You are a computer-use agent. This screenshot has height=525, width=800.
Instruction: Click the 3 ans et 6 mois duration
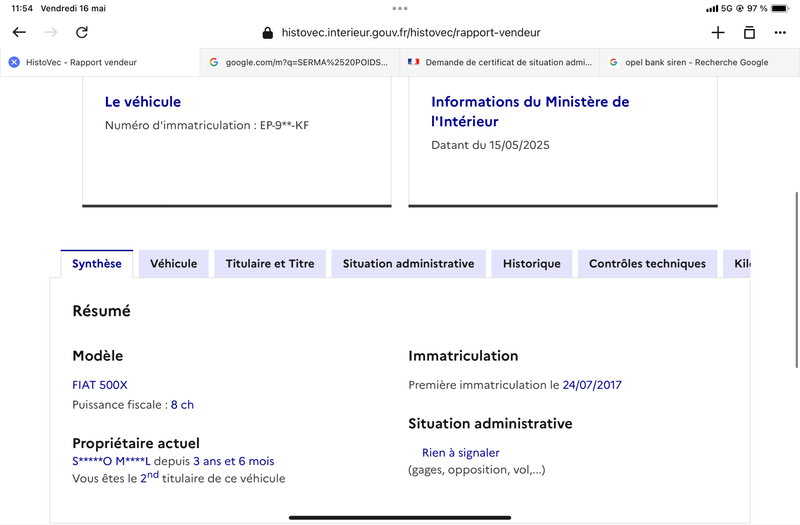234,461
